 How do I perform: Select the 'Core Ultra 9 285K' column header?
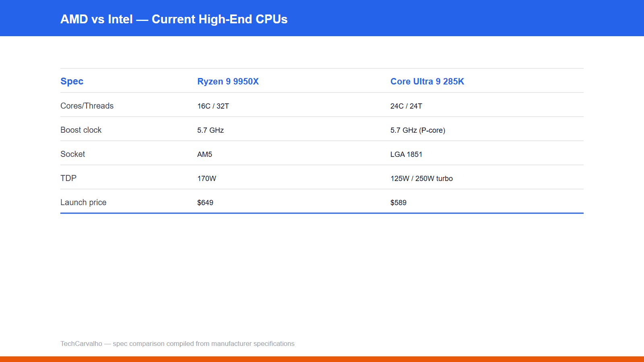coord(427,81)
